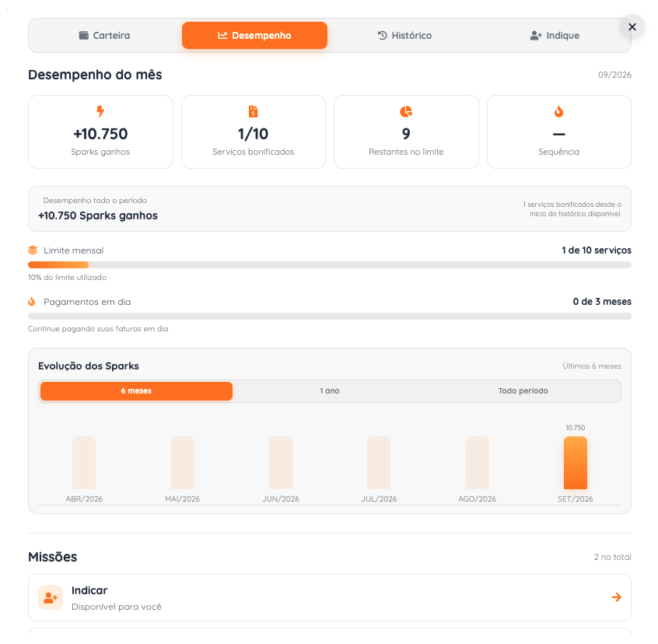The image size is (658, 644).
Task: Click the 'JUL/2026' axis label
Action: (379, 499)
